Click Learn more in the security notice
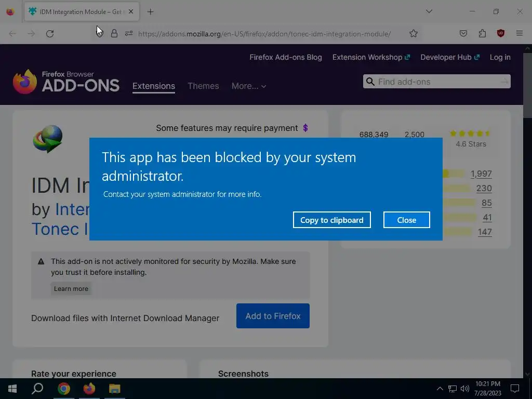 click(71, 289)
